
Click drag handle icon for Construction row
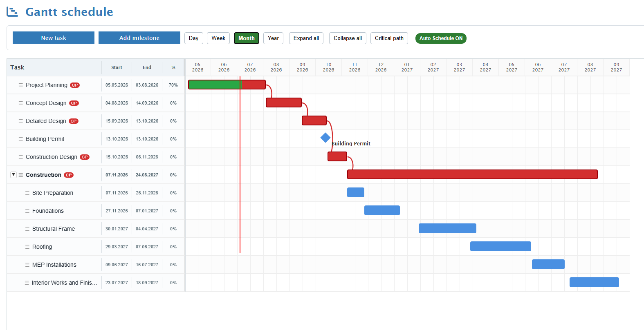coord(21,175)
